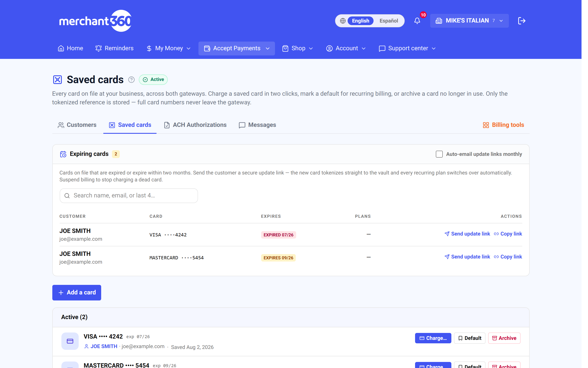This screenshot has width=588, height=368.
Task: Click the logout icon
Action: tap(521, 21)
